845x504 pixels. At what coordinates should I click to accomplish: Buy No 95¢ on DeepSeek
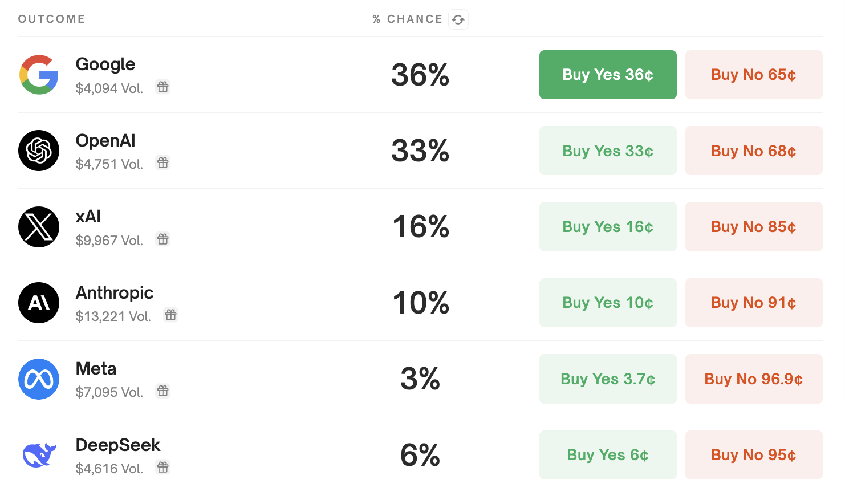click(754, 455)
